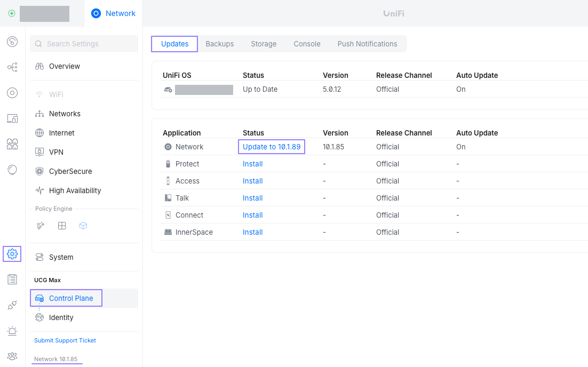Select the Policy Engine grid icon
Image resolution: width=588 pixels, height=367 pixels.
click(x=61, y=226)
